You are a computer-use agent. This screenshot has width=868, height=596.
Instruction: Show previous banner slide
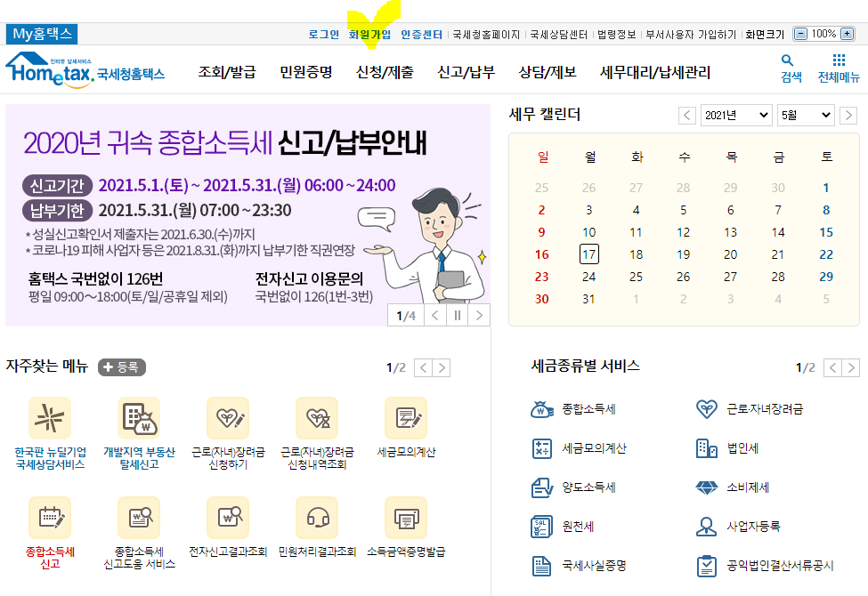pyautogui.click(x=435, y=316)
